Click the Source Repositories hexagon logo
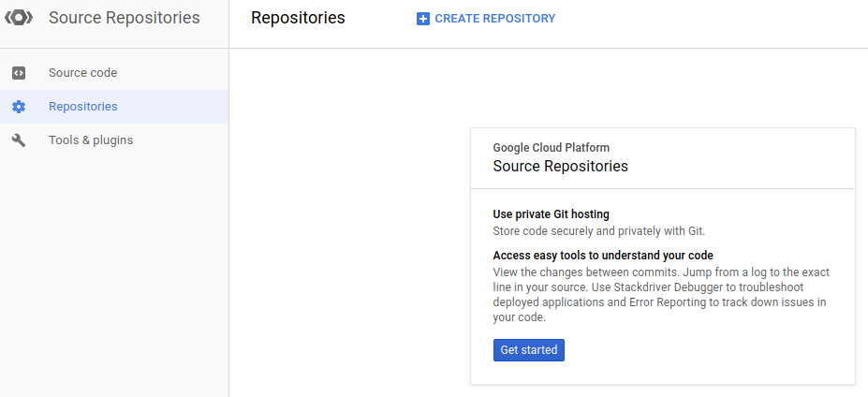The height and width of the screenshot is (397, 868). click(20, 18)
